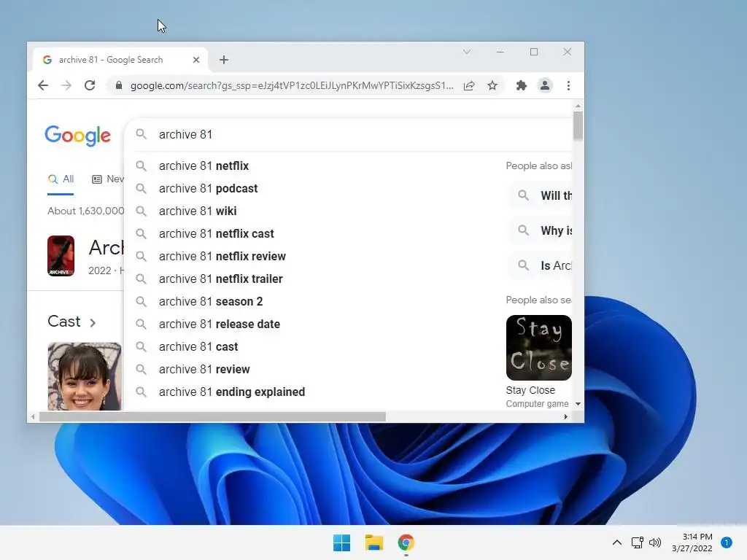Open the Stay Close link
747x560 pixels.
click(x=530, y=391)
